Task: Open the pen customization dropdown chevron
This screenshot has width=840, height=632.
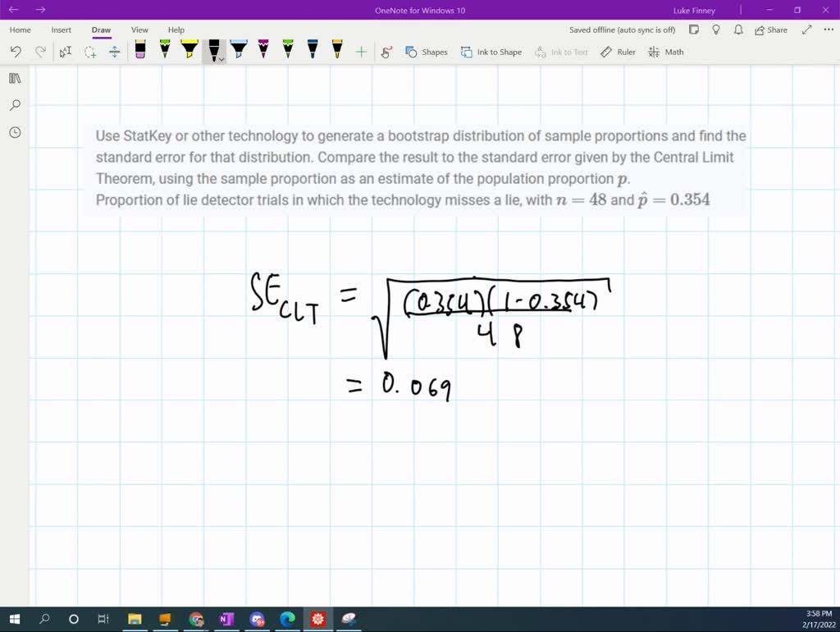Action: point(221,59)
